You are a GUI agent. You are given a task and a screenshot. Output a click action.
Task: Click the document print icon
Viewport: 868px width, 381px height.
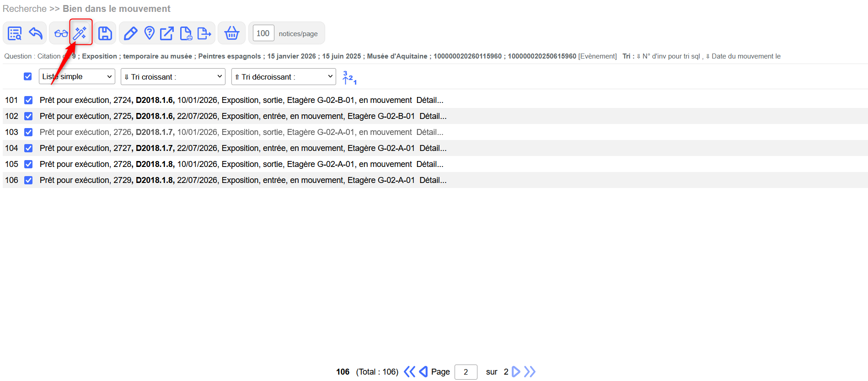click(186, 33)
